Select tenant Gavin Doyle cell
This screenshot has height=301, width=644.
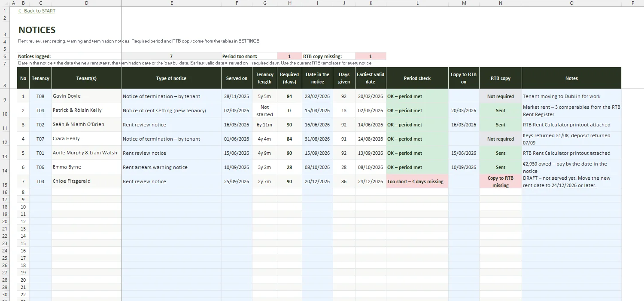click(87, 96)
